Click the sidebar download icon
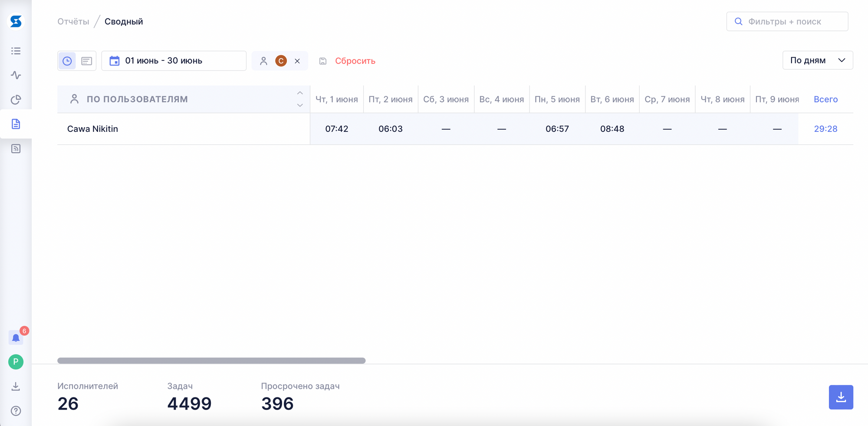 (x=16, y=386)
